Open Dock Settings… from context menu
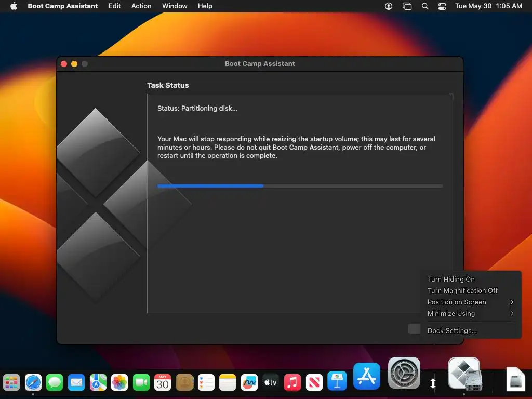 (470, 330)
